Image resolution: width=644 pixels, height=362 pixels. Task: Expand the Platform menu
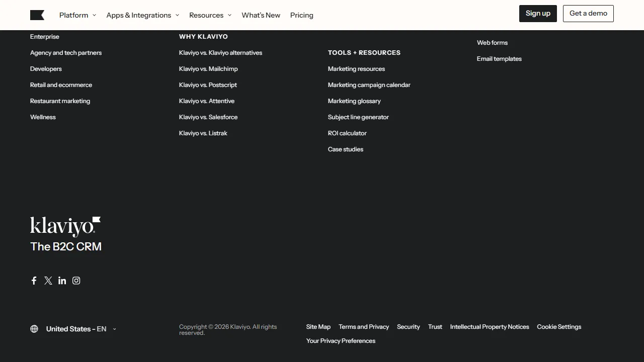click(77, 15)
